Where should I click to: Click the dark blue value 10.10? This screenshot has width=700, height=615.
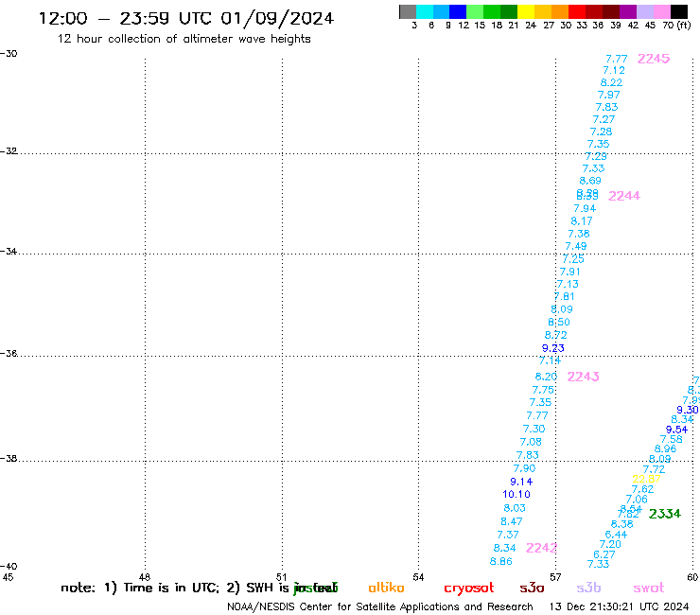coord(516,495)
